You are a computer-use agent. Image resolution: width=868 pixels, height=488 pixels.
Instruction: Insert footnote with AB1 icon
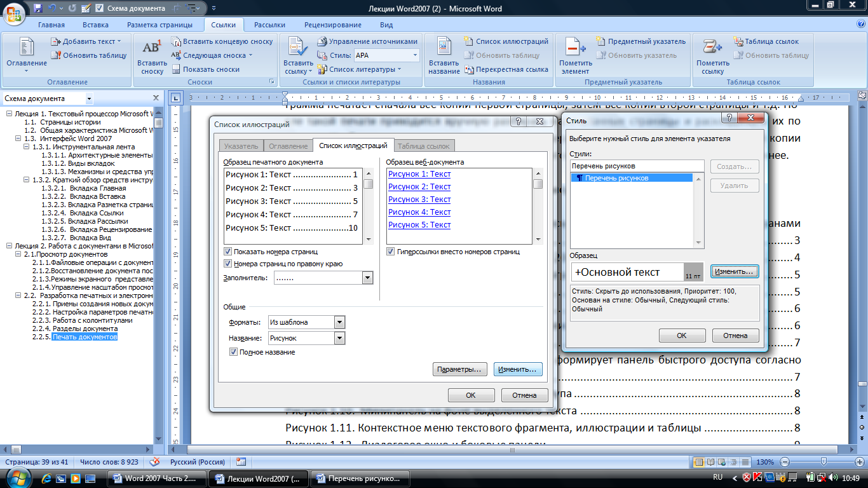[x=153, y=56]
